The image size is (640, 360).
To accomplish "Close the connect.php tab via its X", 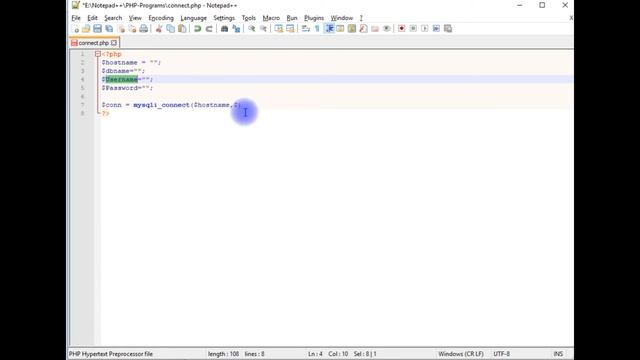I will pyautogui.click(x=114, y=43).
